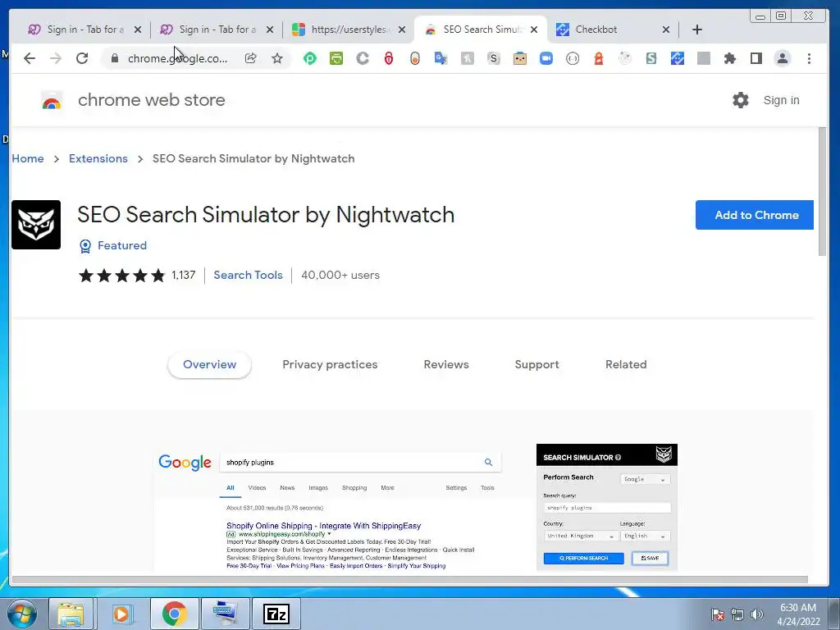Click the padlock site info icon

point(115,58)
